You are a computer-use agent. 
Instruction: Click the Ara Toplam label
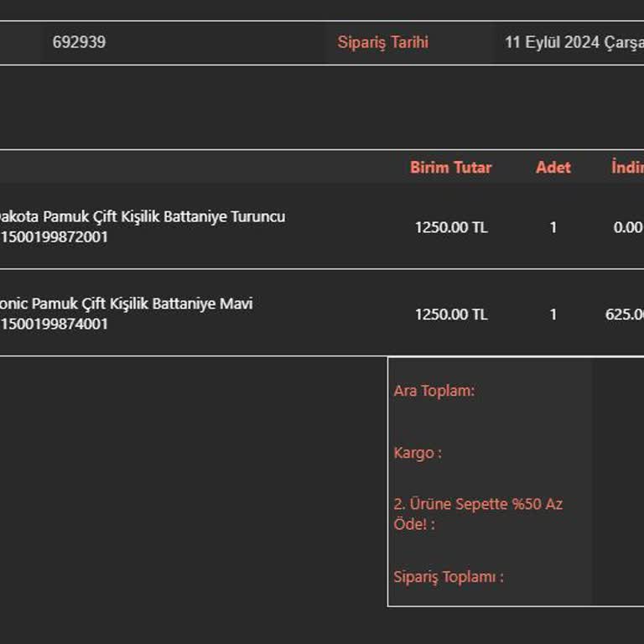tap(434, 391)
